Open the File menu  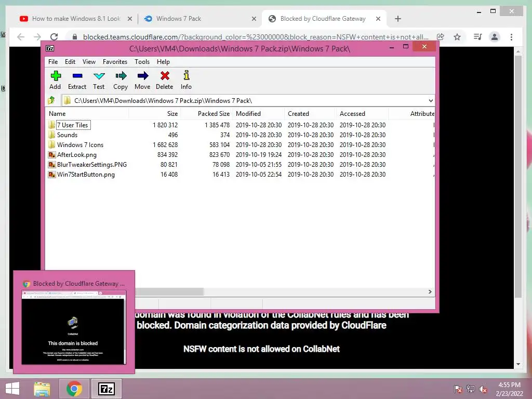[x=53, y=62]
